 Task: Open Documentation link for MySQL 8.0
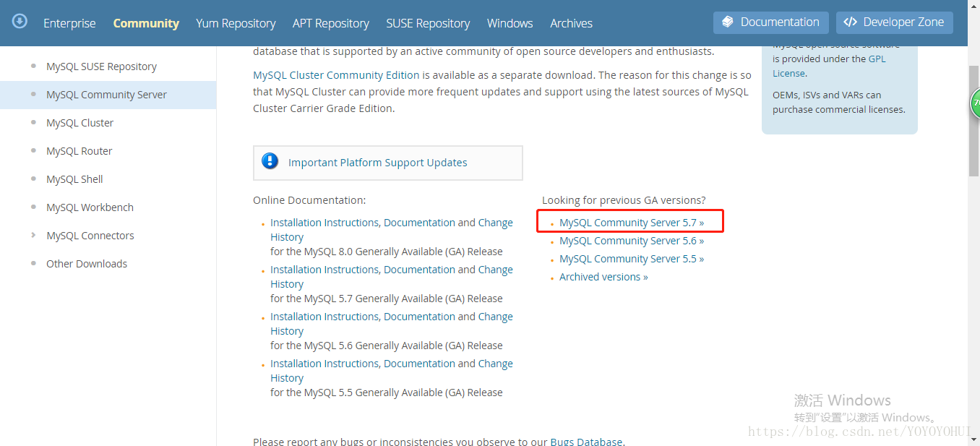419,223
